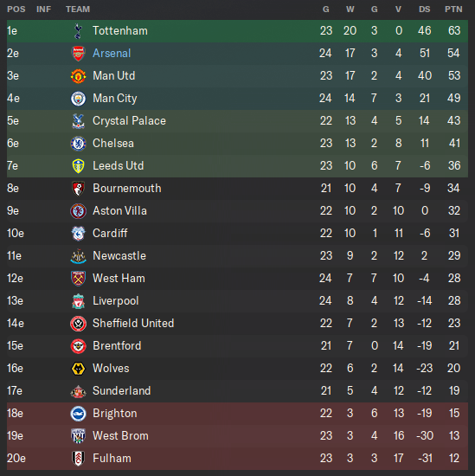Click the Man Utd crest icon
This screenshot has height=476, width=475.
coord(79,76)
